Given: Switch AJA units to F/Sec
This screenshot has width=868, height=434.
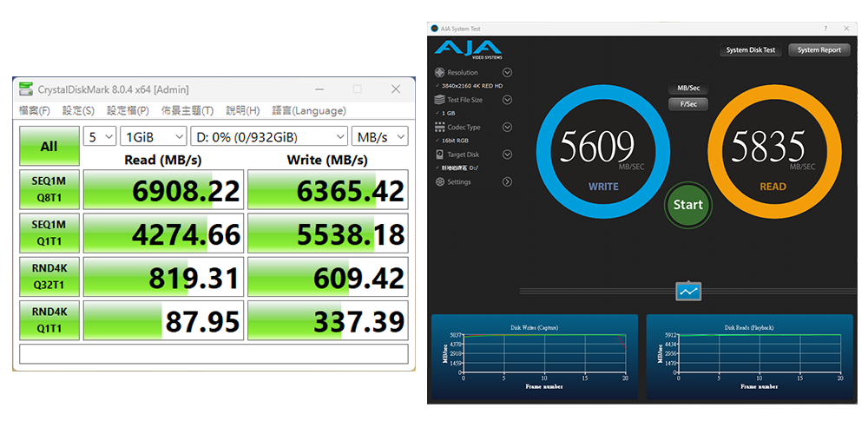Looking at the screenshot, I should tap(688, 103).
